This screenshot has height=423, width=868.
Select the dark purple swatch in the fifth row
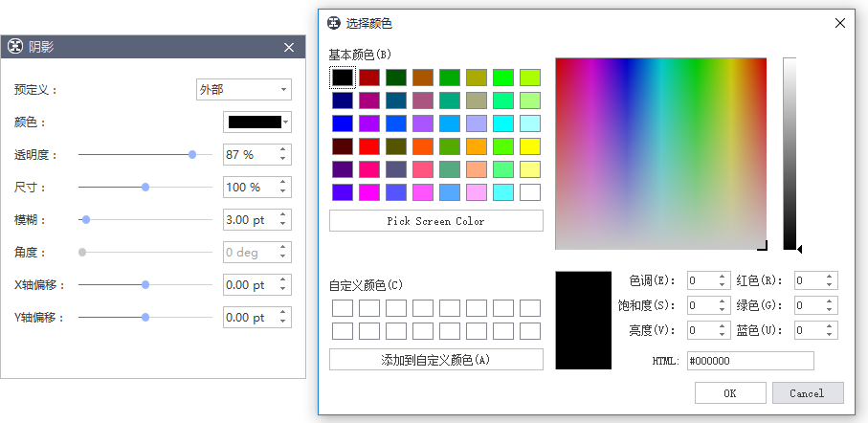click(x=343, y=169)
